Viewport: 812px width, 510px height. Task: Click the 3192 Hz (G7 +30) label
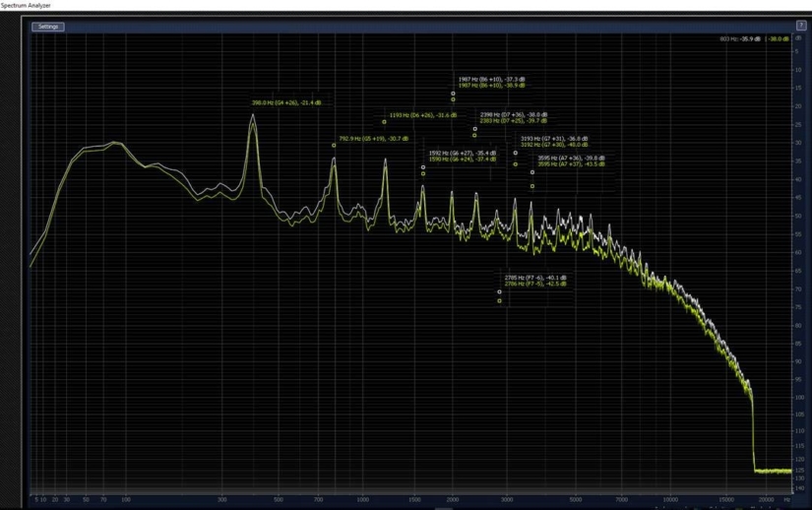coord(554,145)
